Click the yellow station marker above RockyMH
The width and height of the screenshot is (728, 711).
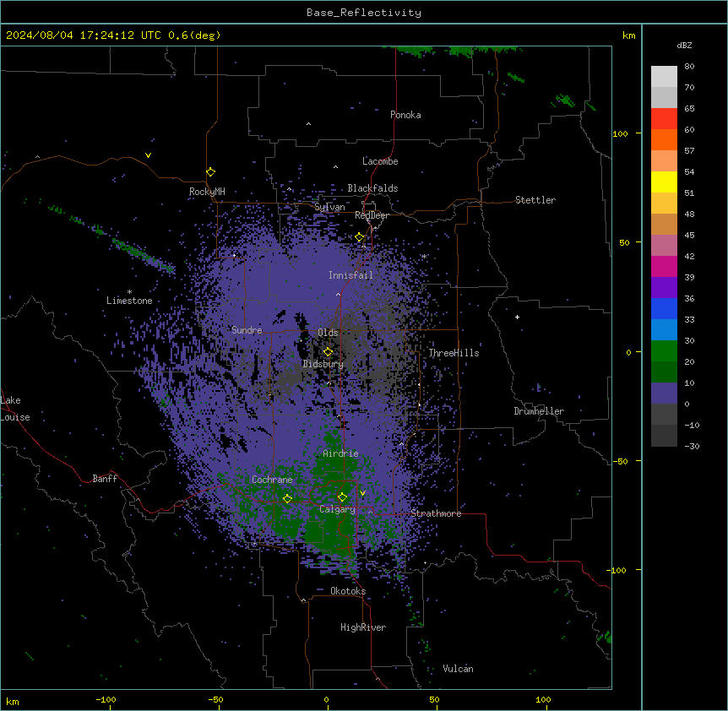coord(210,171)
